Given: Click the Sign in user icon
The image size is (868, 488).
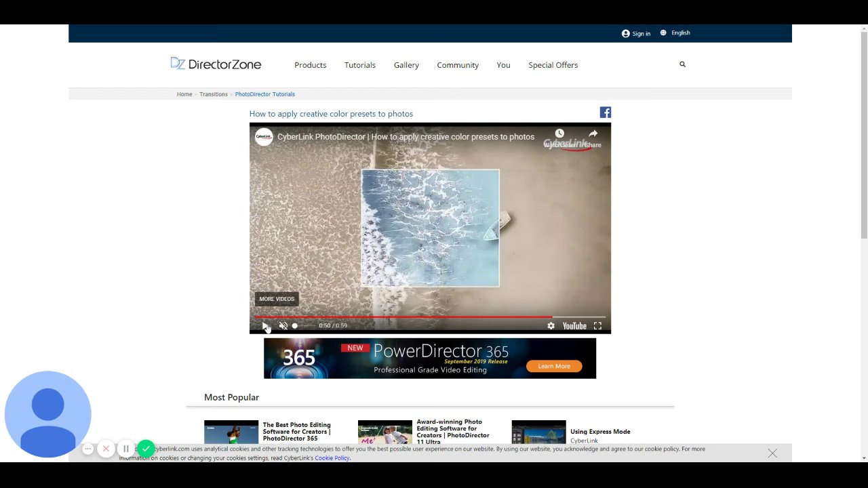Looking at the screenshot, I should coord(625,33).
